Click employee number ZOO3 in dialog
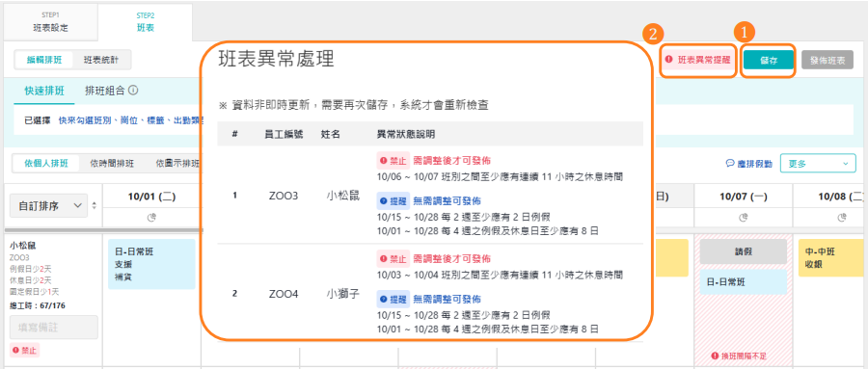The width and height of the screenshot is (868, 369). pos(284,196)
